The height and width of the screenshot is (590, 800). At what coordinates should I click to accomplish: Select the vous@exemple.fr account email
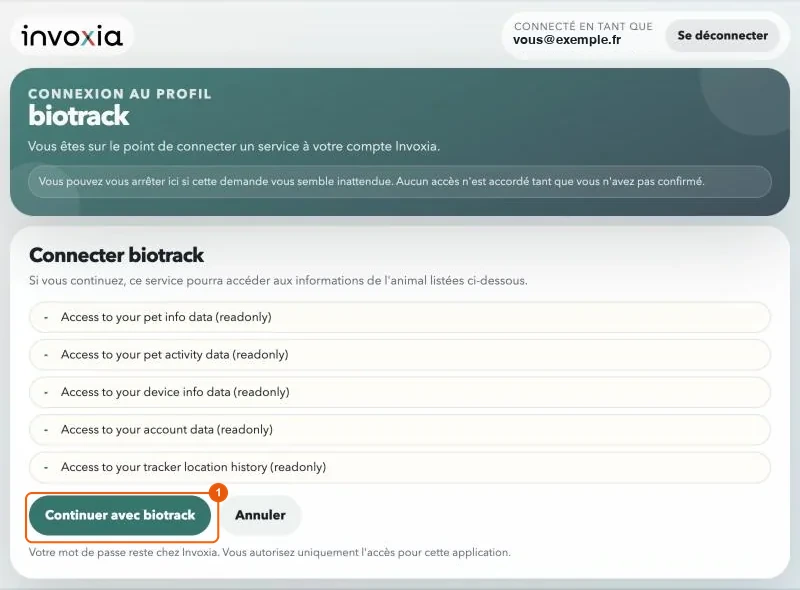(x=567, y=40)
